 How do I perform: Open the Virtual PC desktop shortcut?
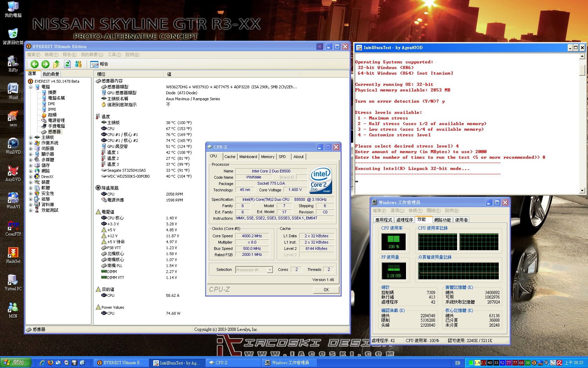tap(13, 282)
